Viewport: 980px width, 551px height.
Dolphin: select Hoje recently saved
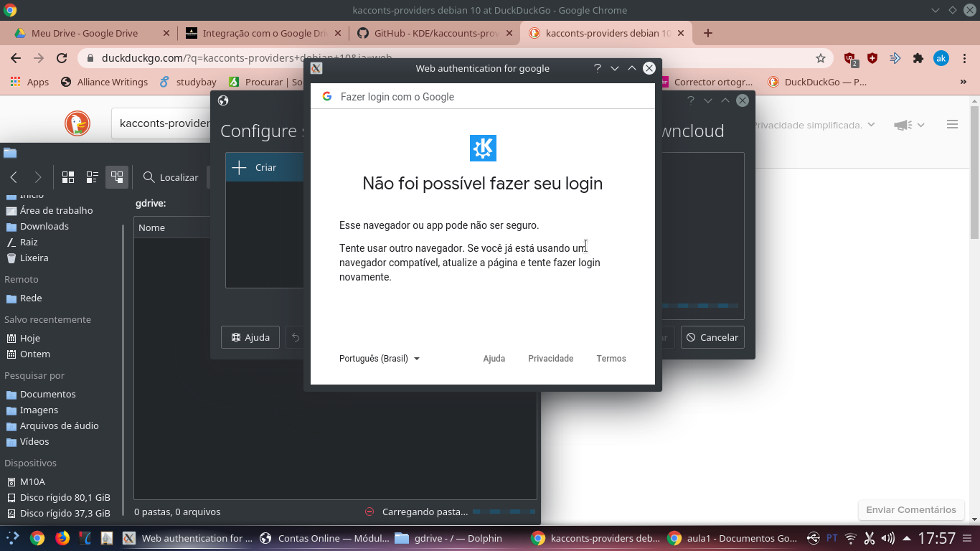[x=30, y=338]
